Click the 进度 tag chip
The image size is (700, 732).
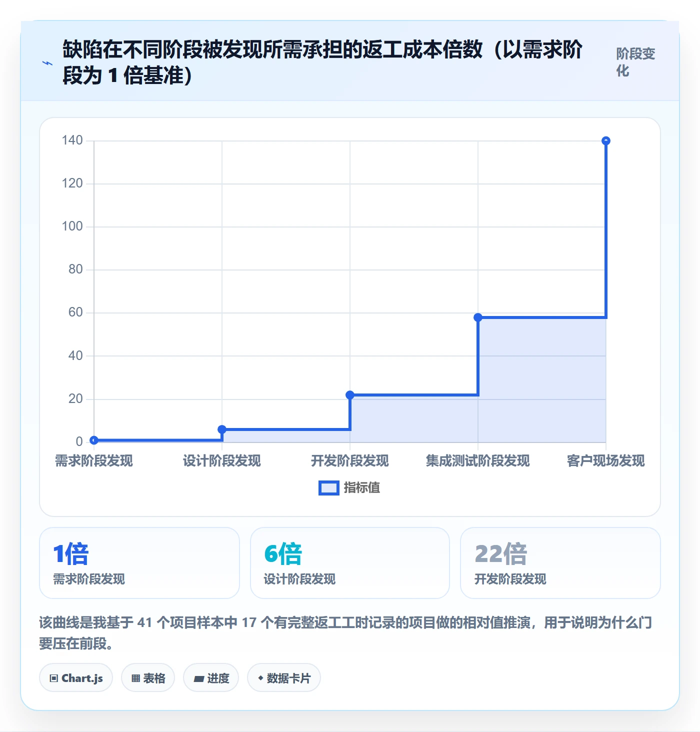pyautogui.click(x=211, y=678)
